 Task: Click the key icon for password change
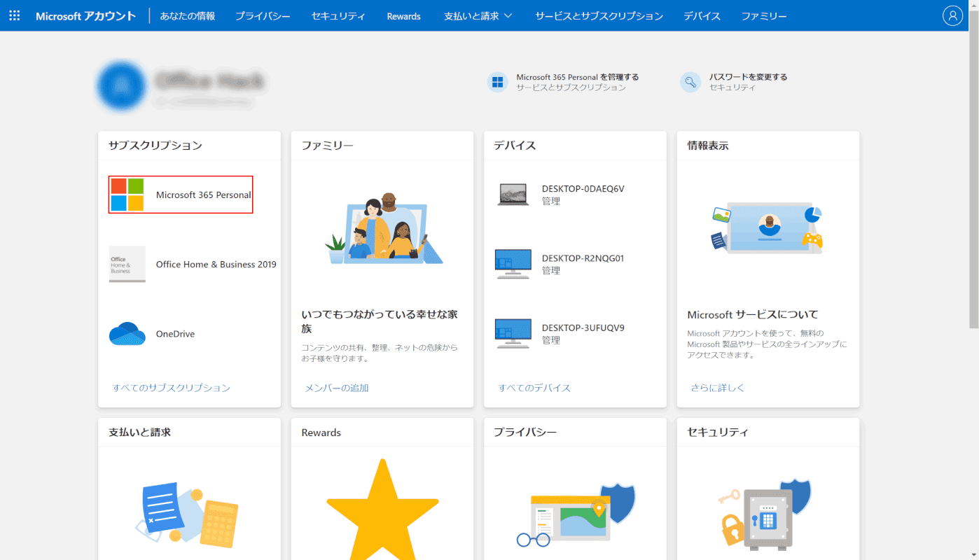pos(690,82)
